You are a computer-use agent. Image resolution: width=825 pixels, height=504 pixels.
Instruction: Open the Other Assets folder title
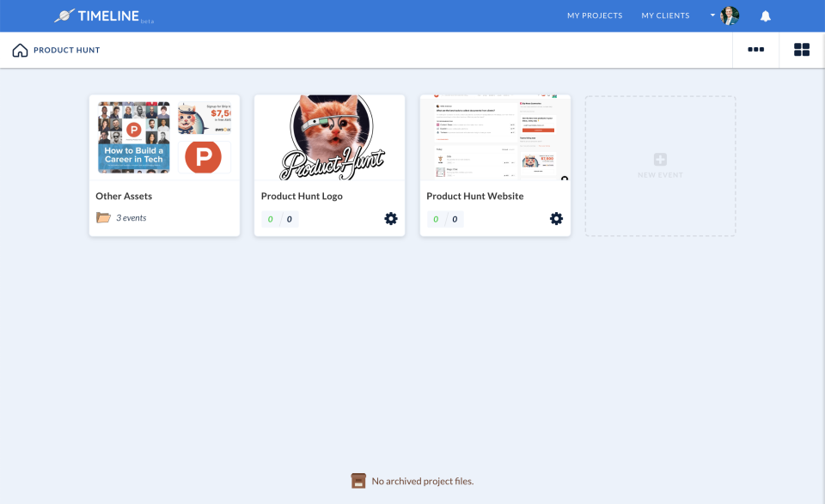tap(124, 196)
